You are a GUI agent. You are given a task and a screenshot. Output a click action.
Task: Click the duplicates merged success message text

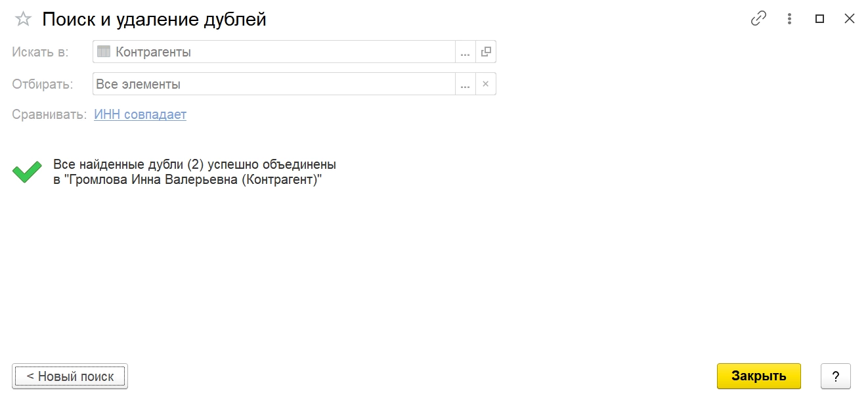tap(194, 172)
